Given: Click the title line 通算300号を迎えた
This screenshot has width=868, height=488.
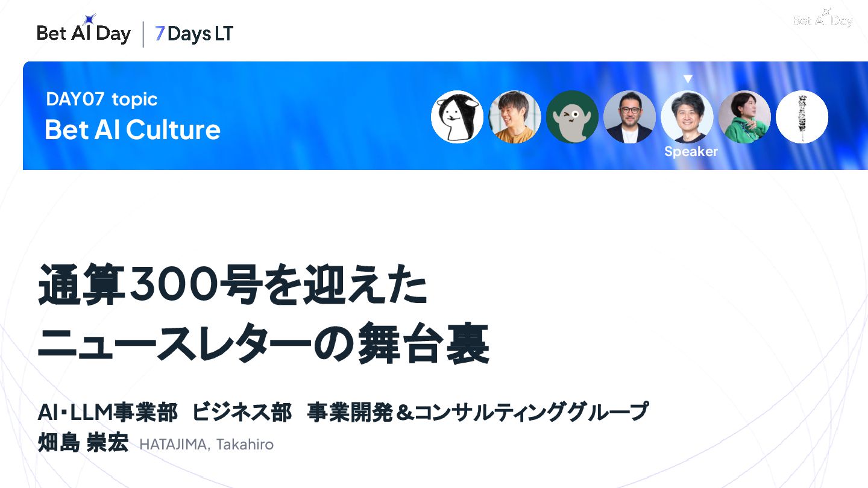Looking at the screenshot, I should coord(233,287).
